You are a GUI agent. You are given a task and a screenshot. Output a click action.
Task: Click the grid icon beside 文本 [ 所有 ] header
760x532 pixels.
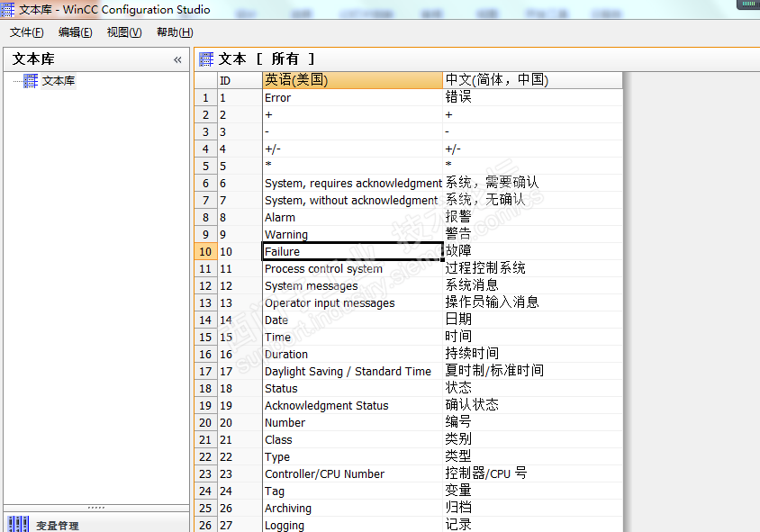click(x=206, y=59)
